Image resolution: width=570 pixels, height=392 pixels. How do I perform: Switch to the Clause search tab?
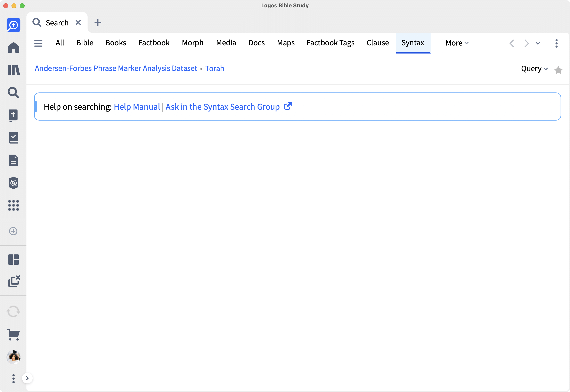(x=377, y=43)
